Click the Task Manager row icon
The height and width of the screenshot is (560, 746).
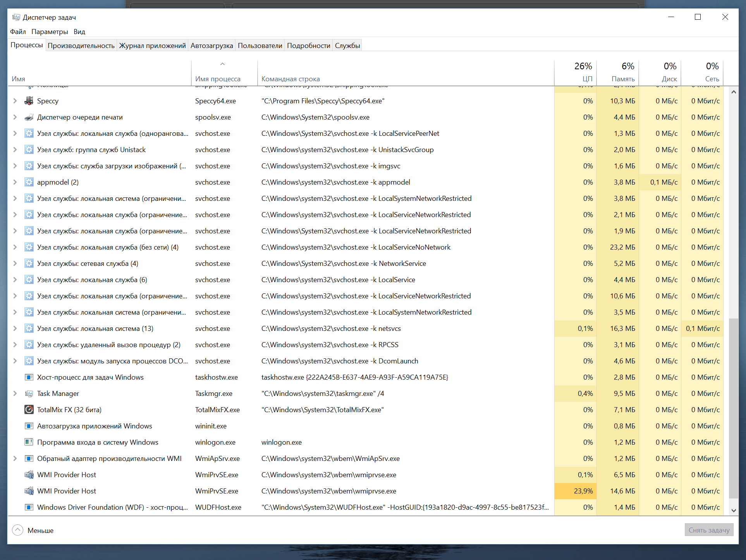tap(29, 394)
